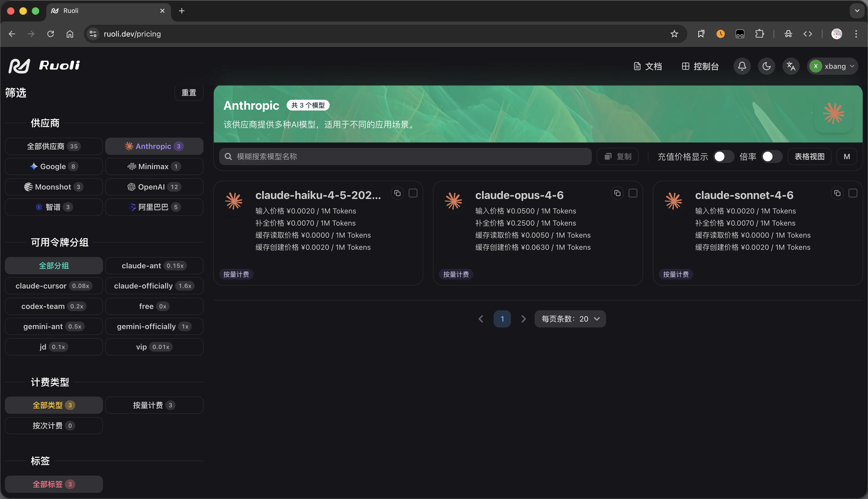Image resolution: width=868 pixels, height=499 pixels.
Task: Check the claude-haiku-4-5 card checkbox
Action: point(413,193)
